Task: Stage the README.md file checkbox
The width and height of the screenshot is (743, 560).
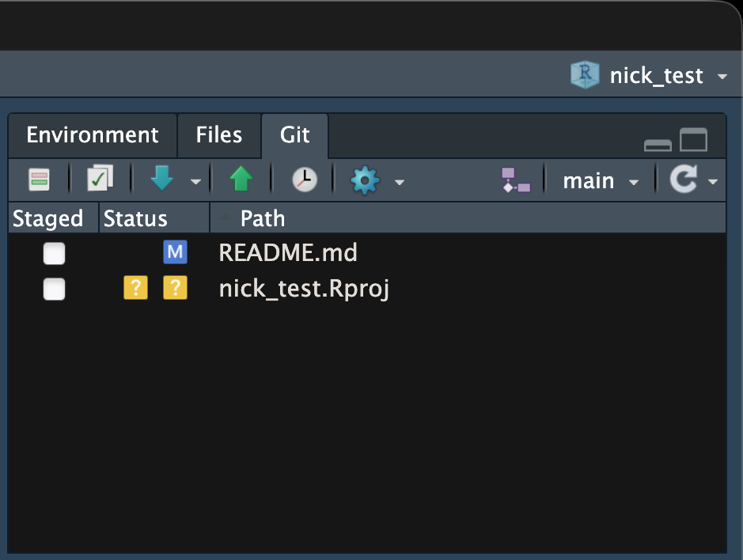Action: (x=54, y=253)
